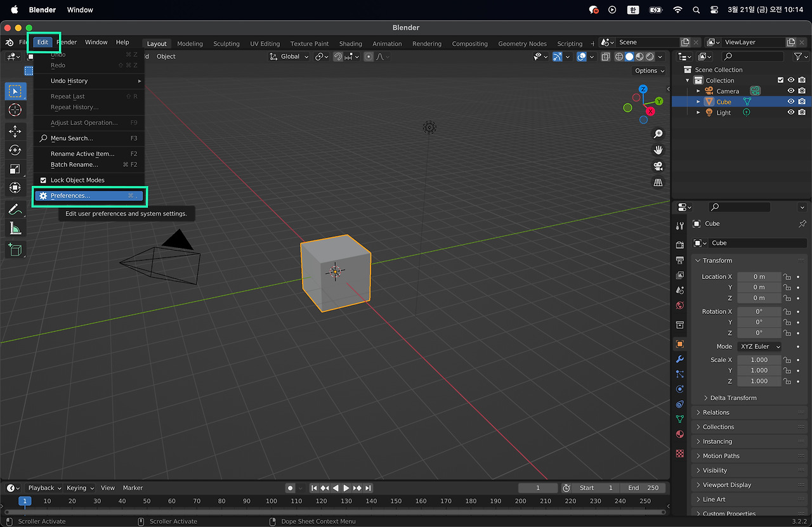Expand the Relations panel
Screen dimensions: 812x527
(x=750, y=412)
